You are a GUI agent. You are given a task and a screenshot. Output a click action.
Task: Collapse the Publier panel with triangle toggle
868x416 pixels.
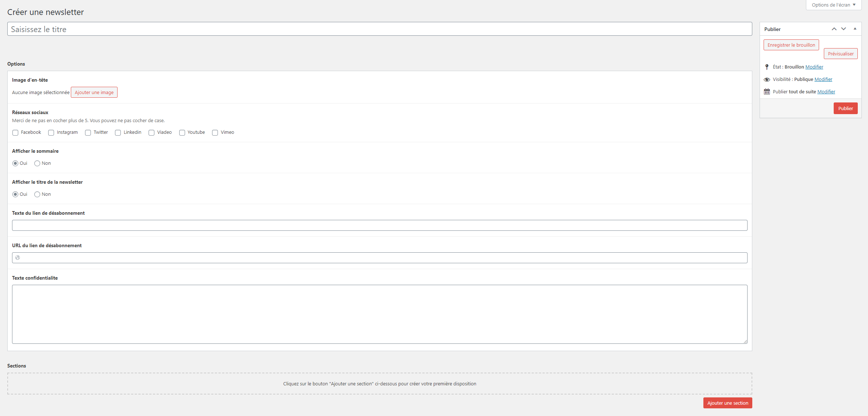point(855,29)
